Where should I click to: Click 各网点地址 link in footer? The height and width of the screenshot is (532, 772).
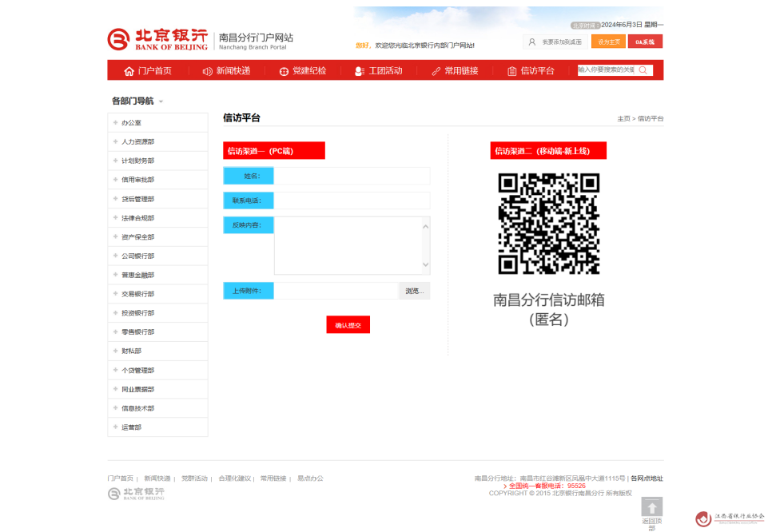[x=647, y=478]
